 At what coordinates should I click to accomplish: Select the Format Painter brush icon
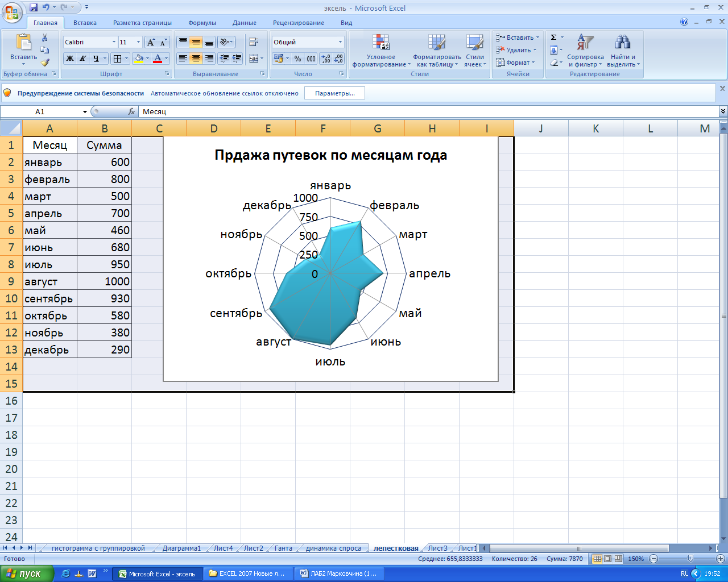(x=45, y=63)
